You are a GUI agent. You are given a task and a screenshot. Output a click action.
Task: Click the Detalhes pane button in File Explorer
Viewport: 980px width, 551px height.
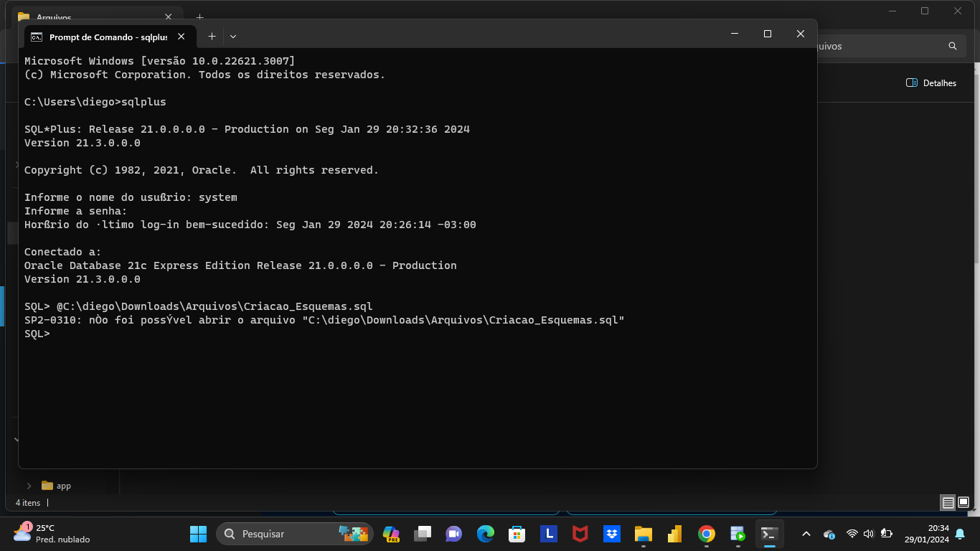[x=931, y=83]
